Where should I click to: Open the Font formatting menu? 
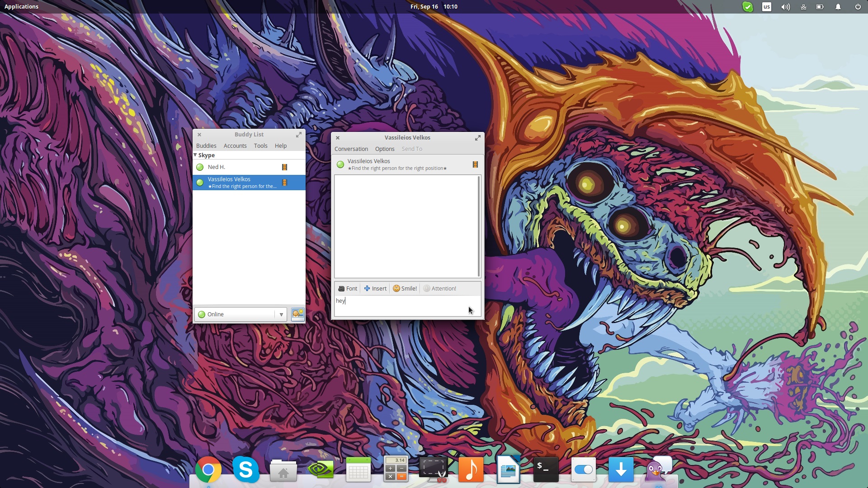pyautogui.click(x=348, y=289)
